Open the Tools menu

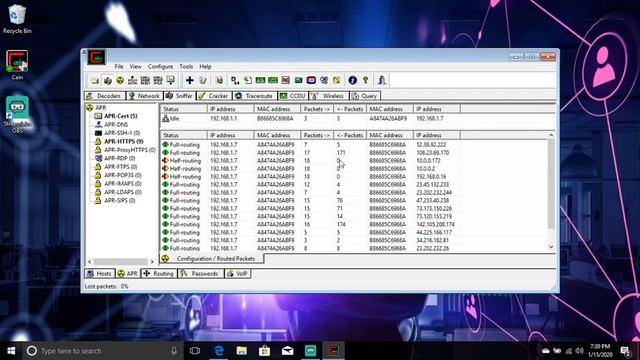(x=186, y=67)
